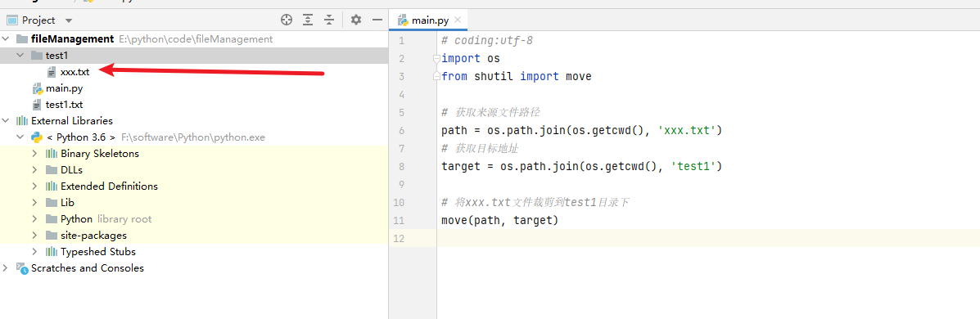The image size is (980, 319).
Task: Click the External Libraries icon
Action: click(x=22, y=120)
